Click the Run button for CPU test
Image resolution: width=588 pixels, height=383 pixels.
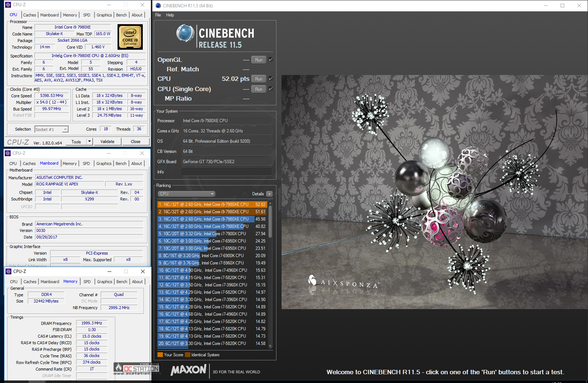point(259,79)
